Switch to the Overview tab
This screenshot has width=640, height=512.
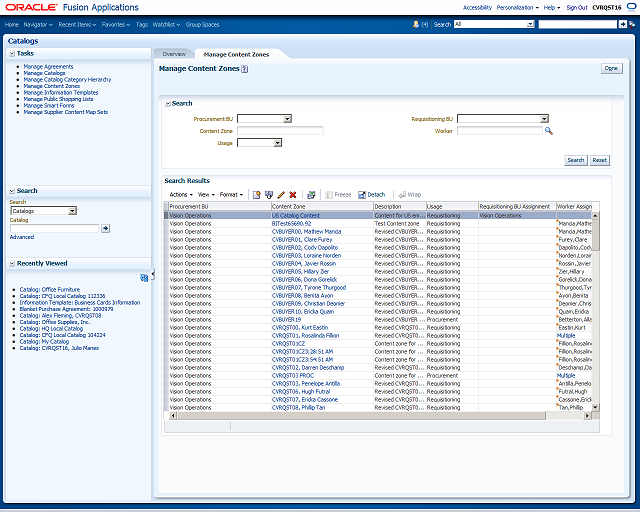coord(174,54)
